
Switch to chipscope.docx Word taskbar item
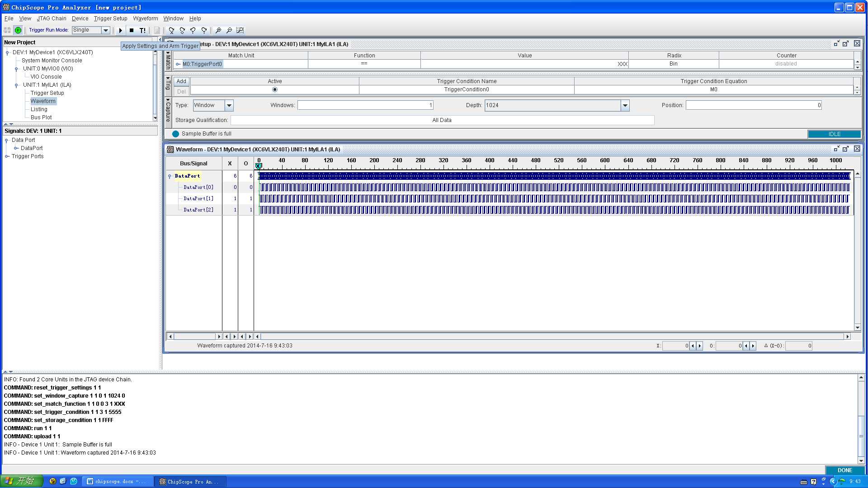coord(117,482)
